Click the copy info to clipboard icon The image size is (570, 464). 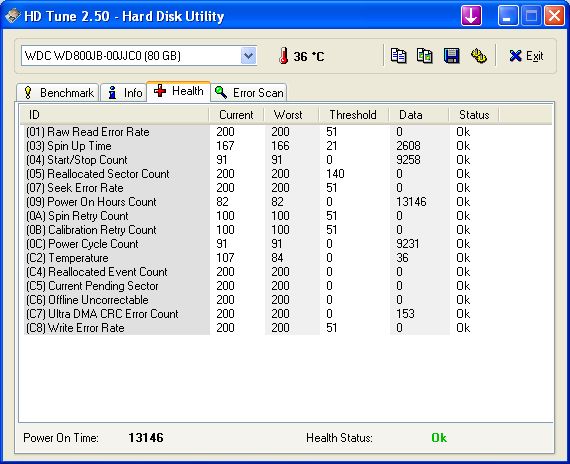[x=398, y=56]
